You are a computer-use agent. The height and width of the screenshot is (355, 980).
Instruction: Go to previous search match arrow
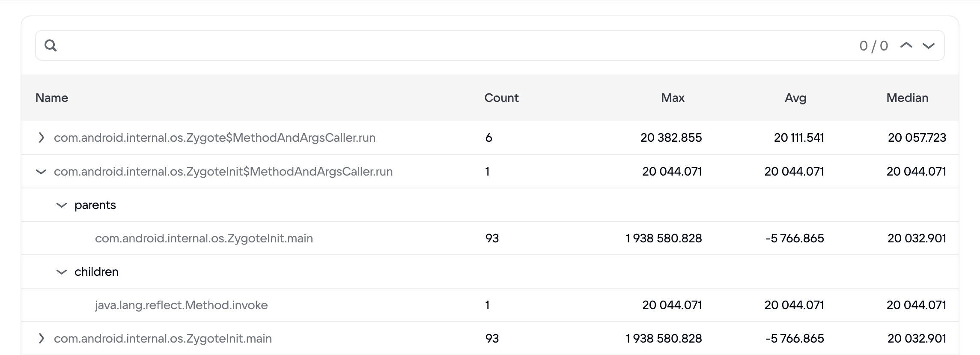906,45
